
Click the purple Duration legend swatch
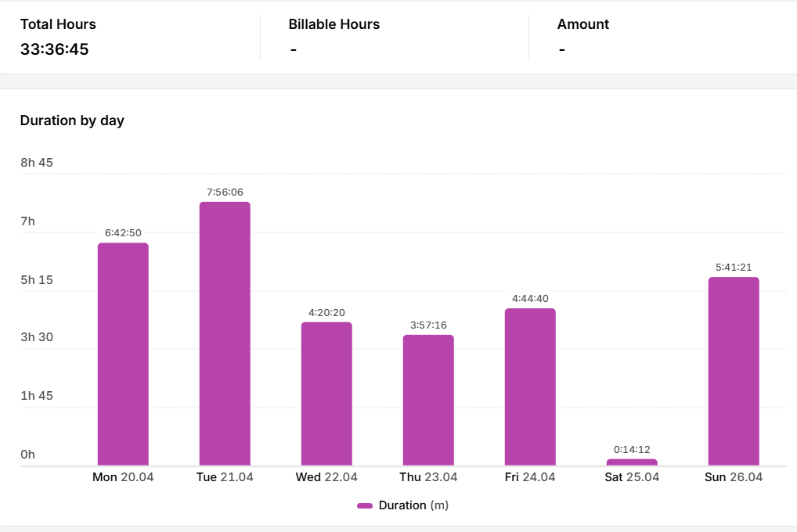[365, 505]
